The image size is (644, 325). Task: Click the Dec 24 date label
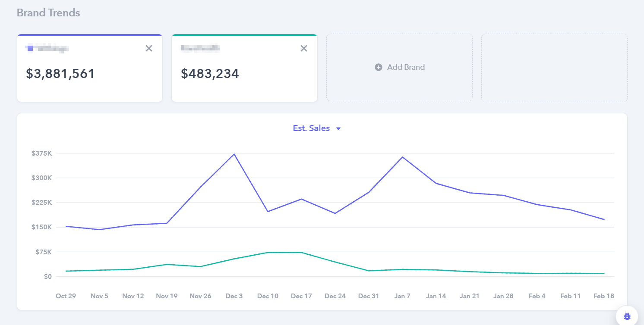[x=335, y=296]
